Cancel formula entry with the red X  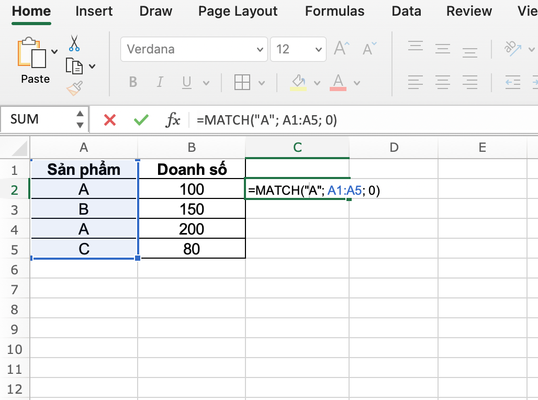pos(110,120)
